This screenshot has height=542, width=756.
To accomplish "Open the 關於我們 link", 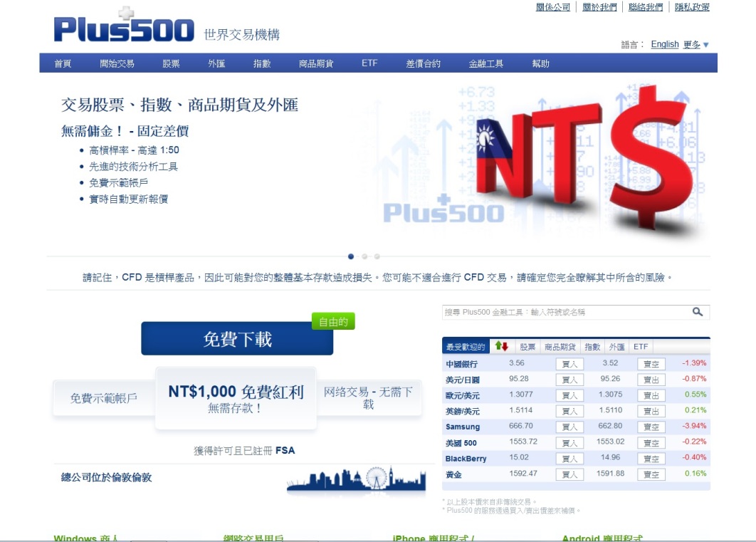I will pos(599,7).
